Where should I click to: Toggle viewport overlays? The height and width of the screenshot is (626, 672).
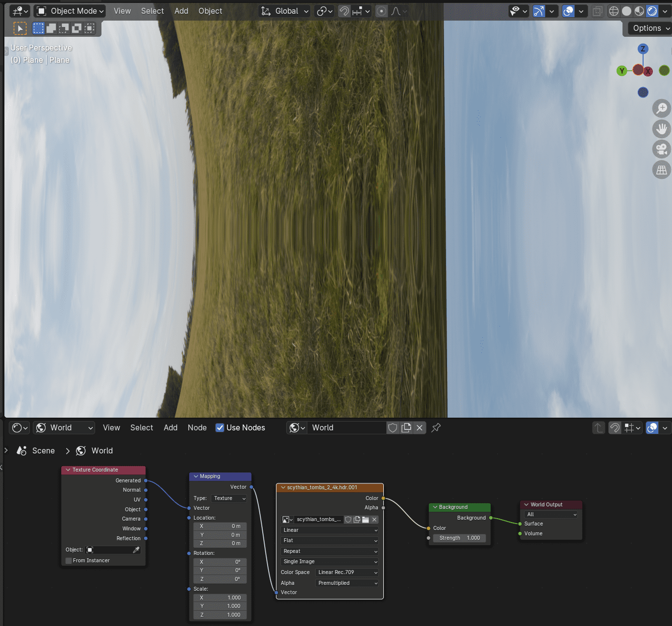(568, 11)
